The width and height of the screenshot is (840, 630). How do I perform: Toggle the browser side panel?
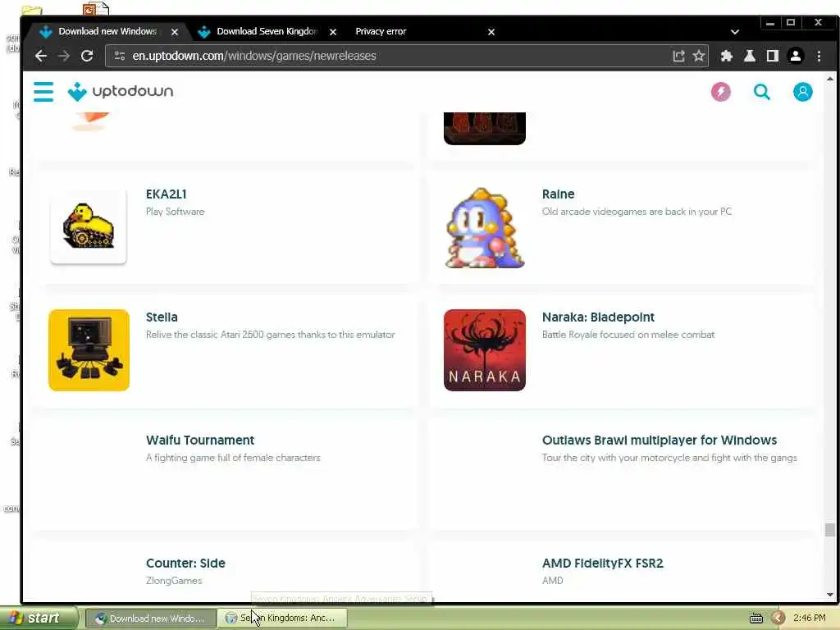coord(772,56)
